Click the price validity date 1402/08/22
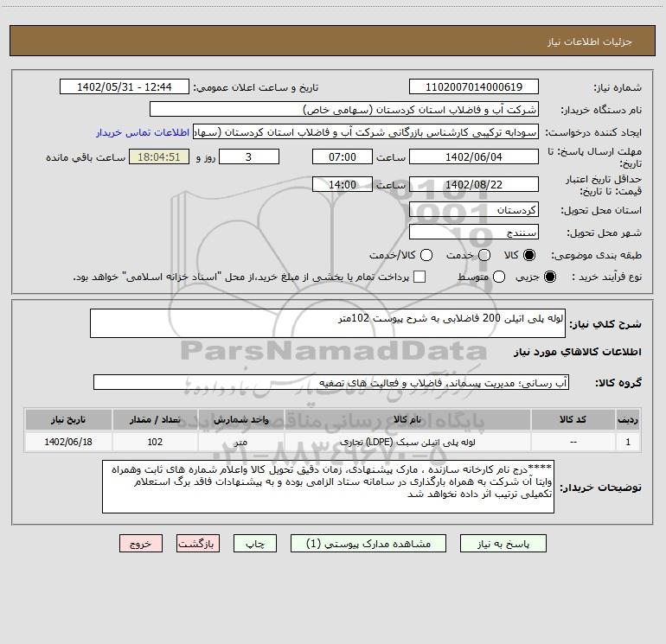The height and width of the screenshot is (644, 666). tap(474, 185)
